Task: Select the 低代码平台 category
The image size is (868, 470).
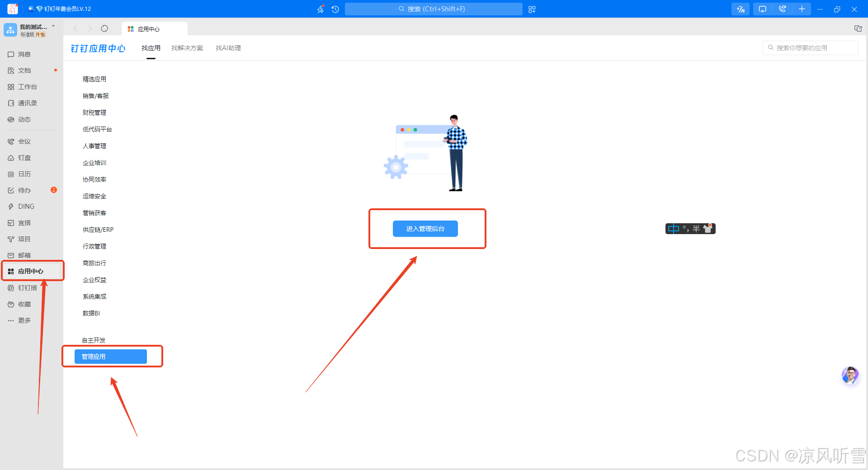Action: point(97,129)
